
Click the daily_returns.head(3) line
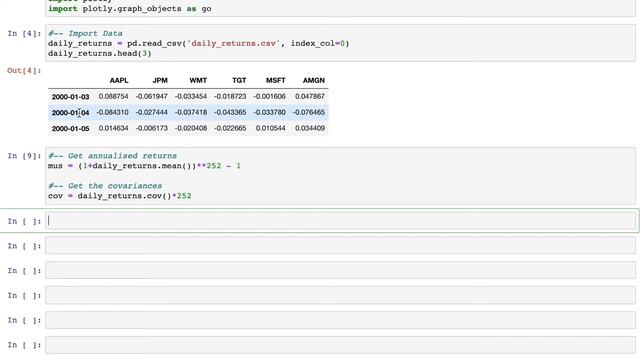100,53
